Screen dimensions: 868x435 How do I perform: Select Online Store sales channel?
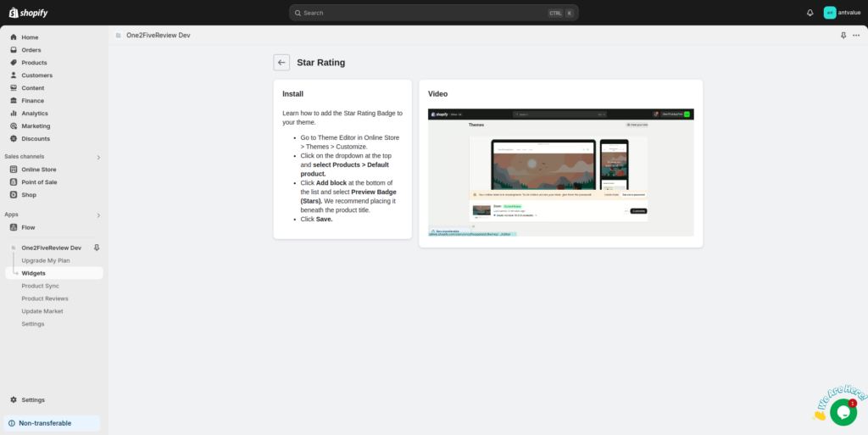point(39,170)
